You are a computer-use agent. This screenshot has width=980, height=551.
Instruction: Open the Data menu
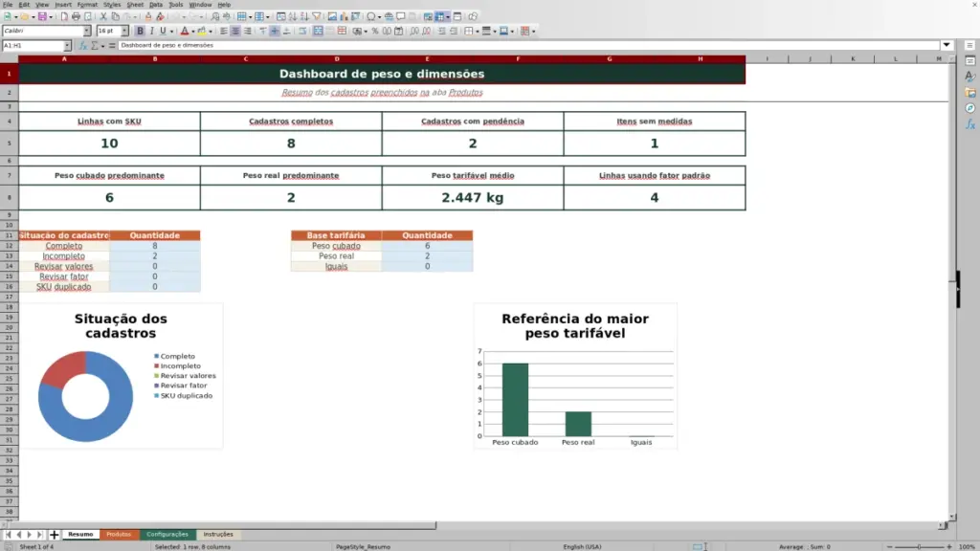[156, 5]
